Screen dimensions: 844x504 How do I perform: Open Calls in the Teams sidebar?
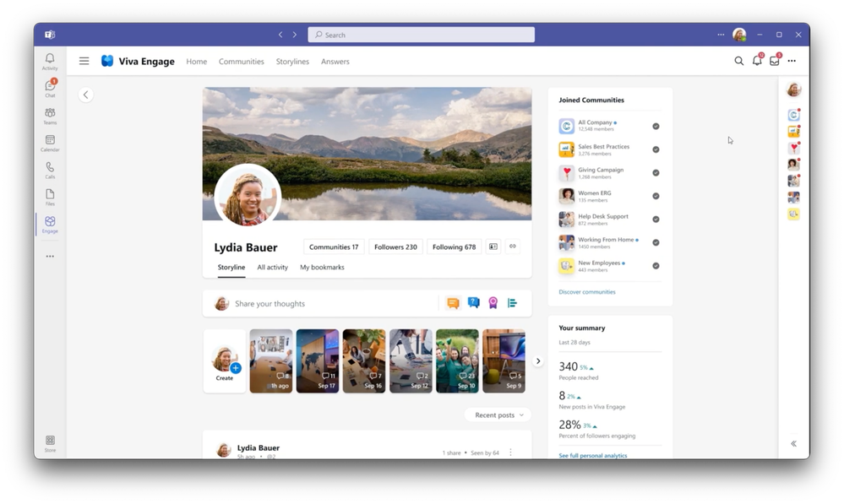(50, 170)
